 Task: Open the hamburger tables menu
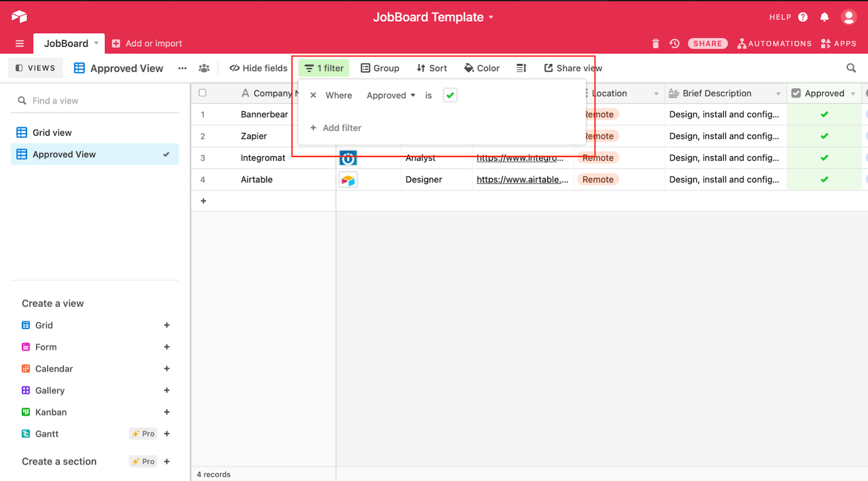click(x=20, y=43)
